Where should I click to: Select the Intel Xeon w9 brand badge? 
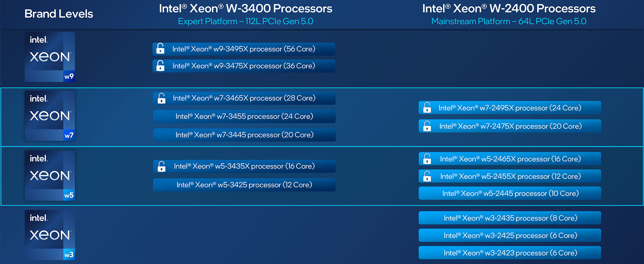(50, 57)
